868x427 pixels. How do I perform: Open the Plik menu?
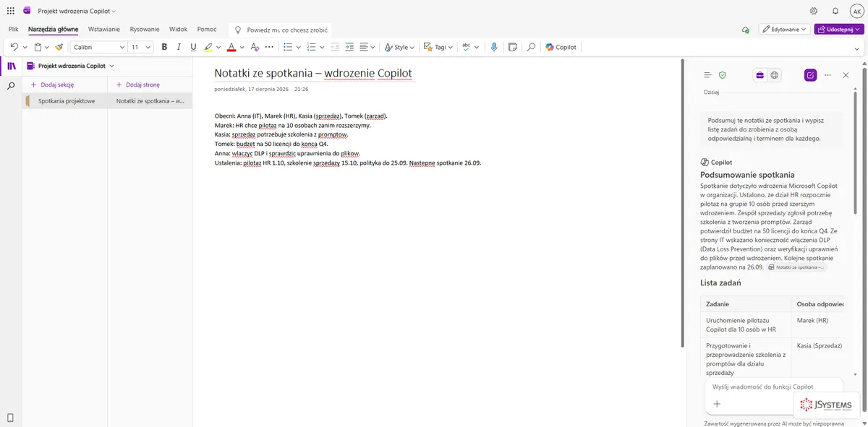click(14, 30)
